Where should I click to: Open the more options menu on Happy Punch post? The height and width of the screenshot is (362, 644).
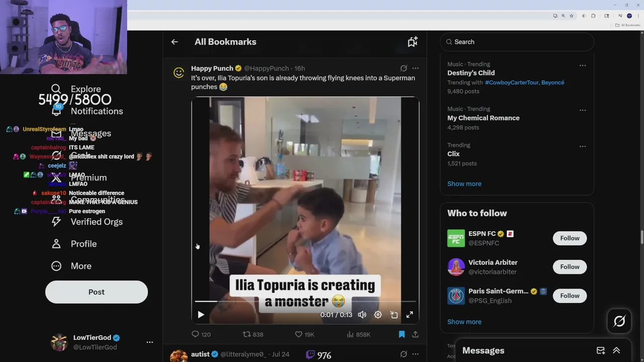pos(415,68)
